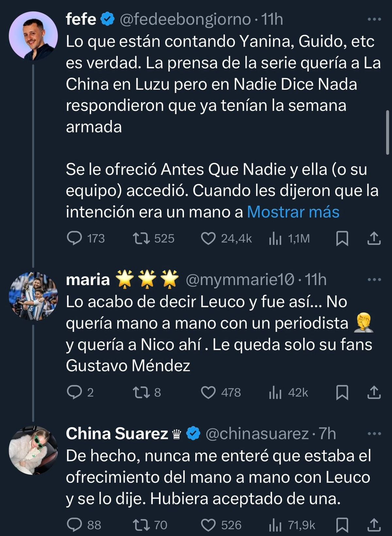Bookmark fefe's tweet
392x536 pixels.
pyautogui.click(x=342, y=238)
